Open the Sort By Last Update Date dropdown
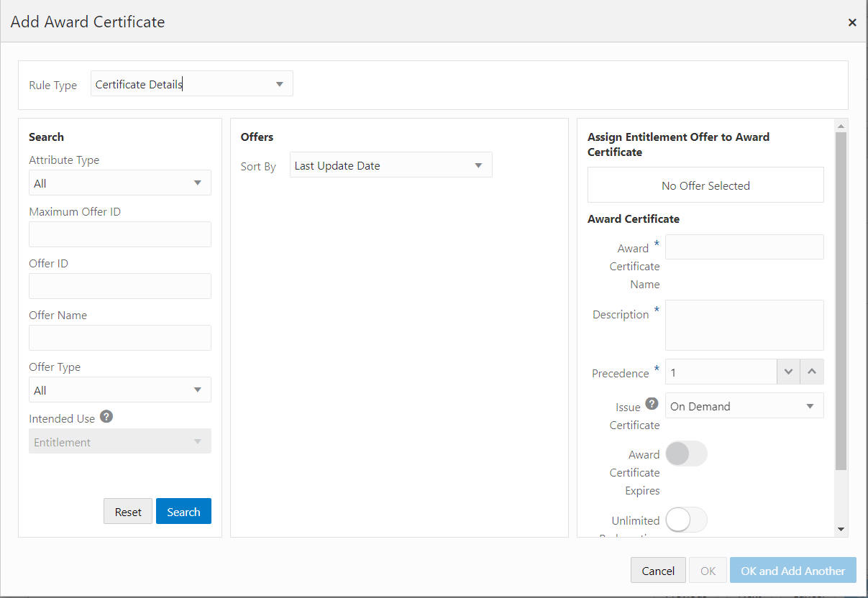868x598 pixels. (x=391, y=165)
